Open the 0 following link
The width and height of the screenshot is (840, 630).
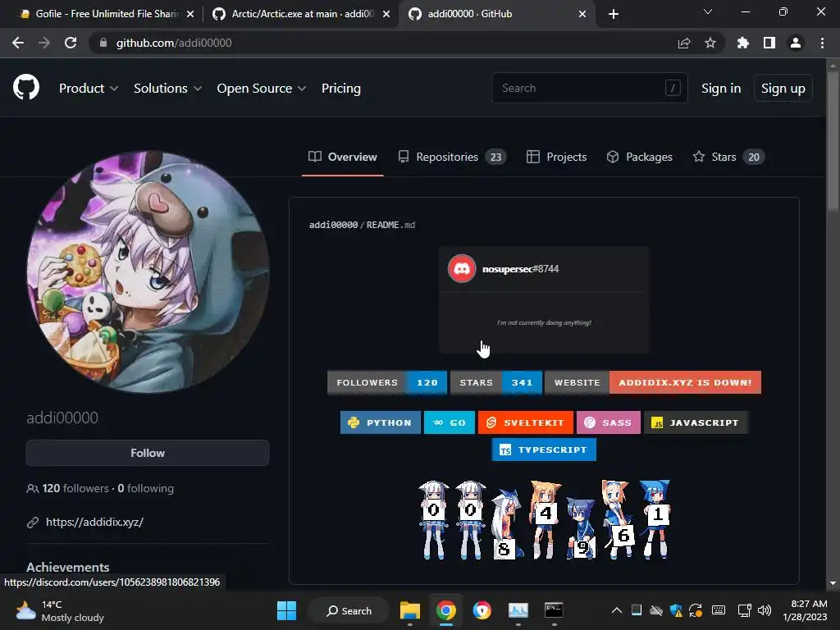(x=146, y=489)
